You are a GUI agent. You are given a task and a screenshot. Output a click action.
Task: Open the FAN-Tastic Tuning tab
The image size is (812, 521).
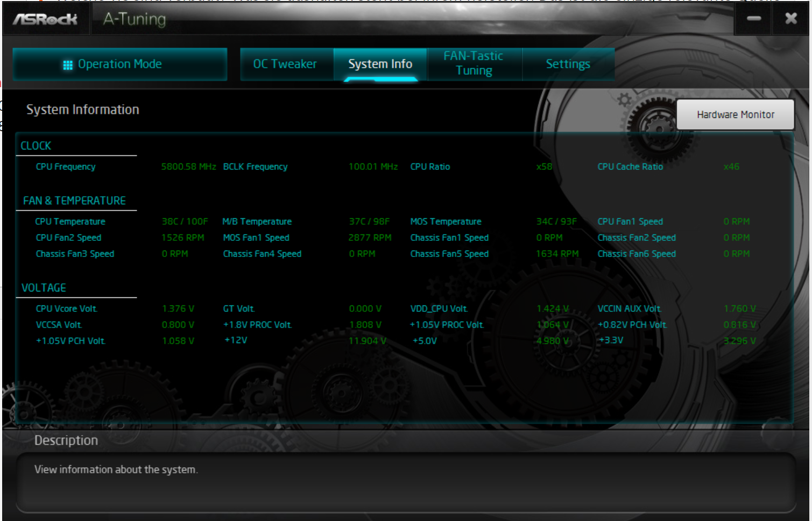(x=474, y=63)
